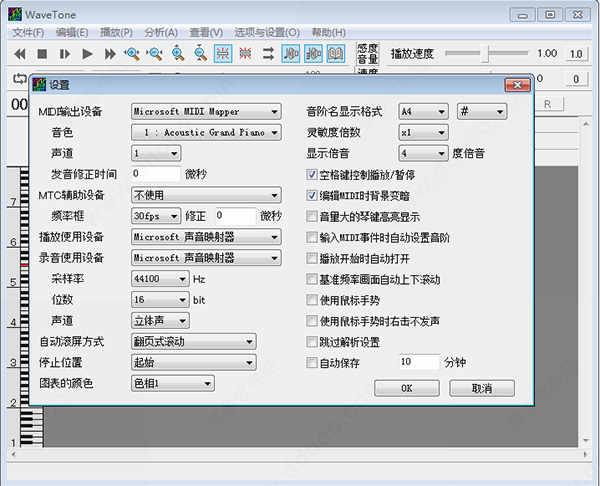This screenshot has height=486, width=600.
Task: Click the loop icon below the rewind button
Action: pos(19,79)
